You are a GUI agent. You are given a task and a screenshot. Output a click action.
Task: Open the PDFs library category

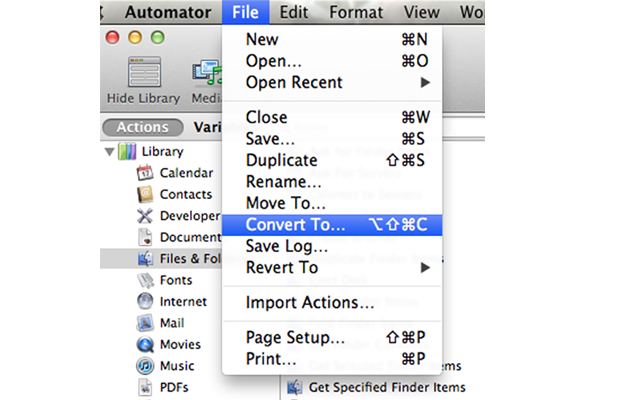point(144,387)
